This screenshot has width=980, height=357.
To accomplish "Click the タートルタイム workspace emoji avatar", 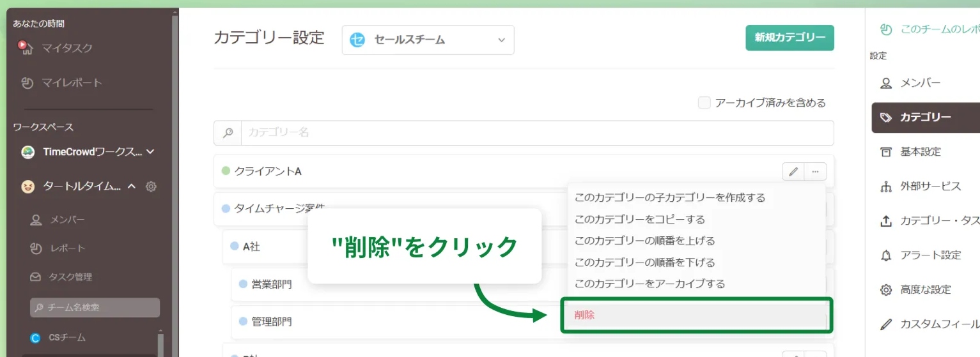I will pyautogui.click(x=27, y=186).
